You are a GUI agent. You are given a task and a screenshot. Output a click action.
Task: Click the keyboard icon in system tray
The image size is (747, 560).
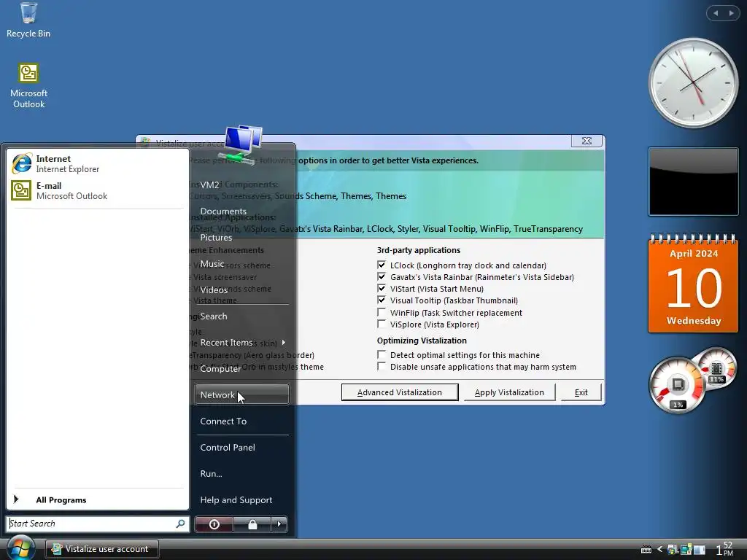tap(646, 550)
